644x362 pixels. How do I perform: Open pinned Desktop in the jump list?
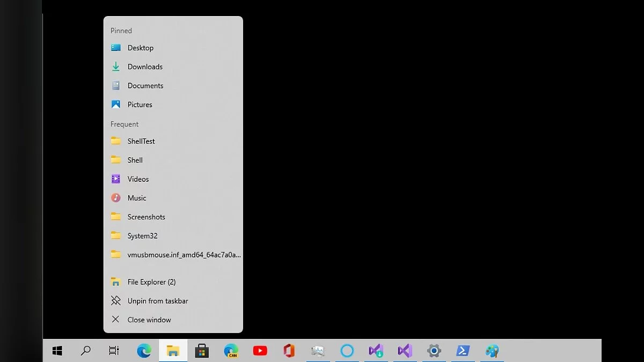pos(173,48)
